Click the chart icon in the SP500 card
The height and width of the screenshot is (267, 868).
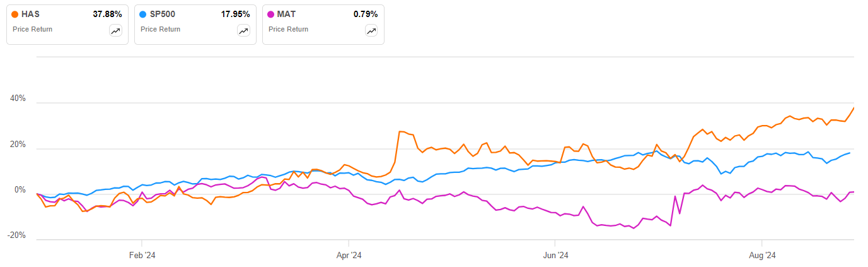[243, 31]
